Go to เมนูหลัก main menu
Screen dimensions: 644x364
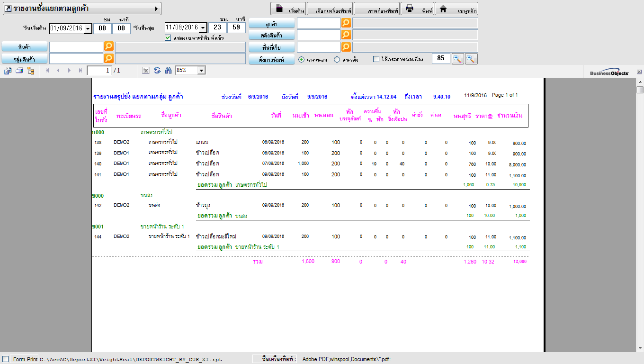point(456,9)
